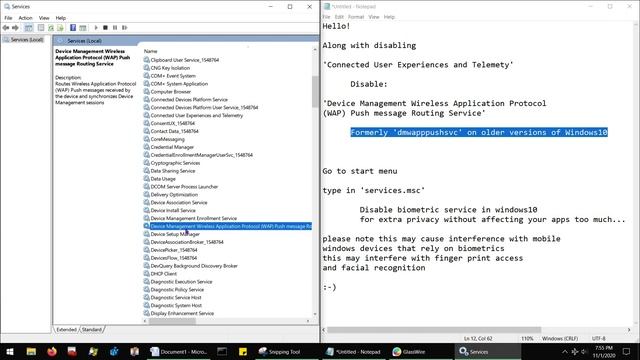Click Services list vertical scrollbar thumb
This screenshot has width=640, height=360.
tap(315, 91)
